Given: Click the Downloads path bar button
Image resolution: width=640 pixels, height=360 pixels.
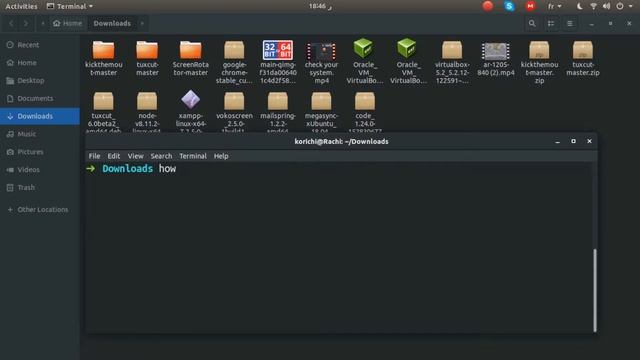Looking at the screenshot, I should [112, 23].
